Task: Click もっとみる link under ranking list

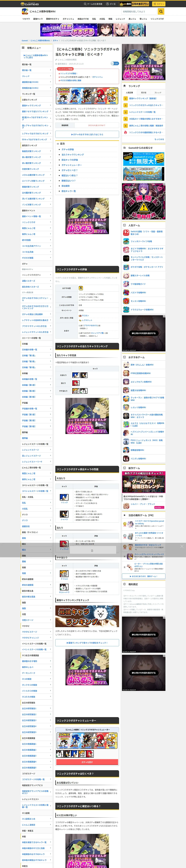Action: [x=159, y=139]
